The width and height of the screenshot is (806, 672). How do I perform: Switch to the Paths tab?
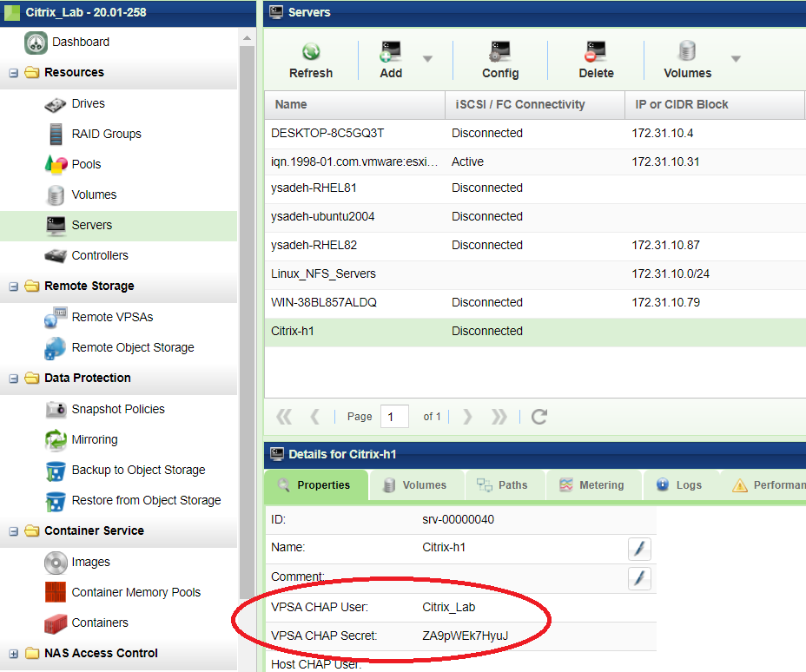click(x=505, y=485)
